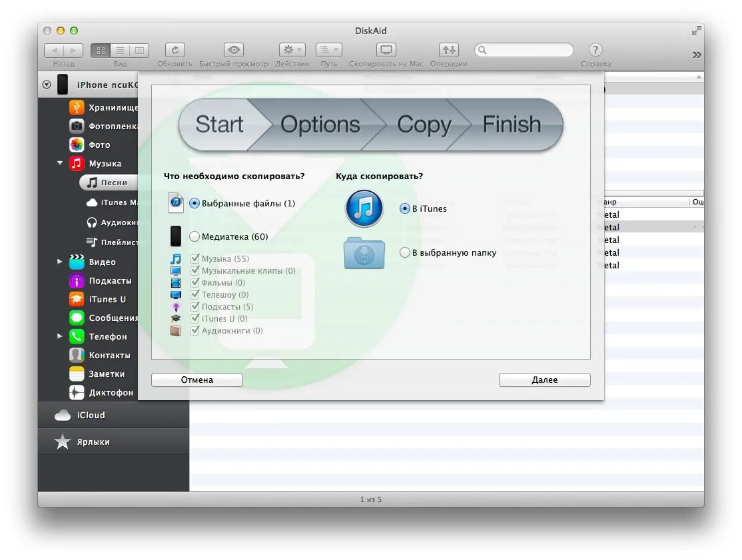Select iCloud in the sidebar
This screenshot has height=560, width=742.
coord(114,416)
